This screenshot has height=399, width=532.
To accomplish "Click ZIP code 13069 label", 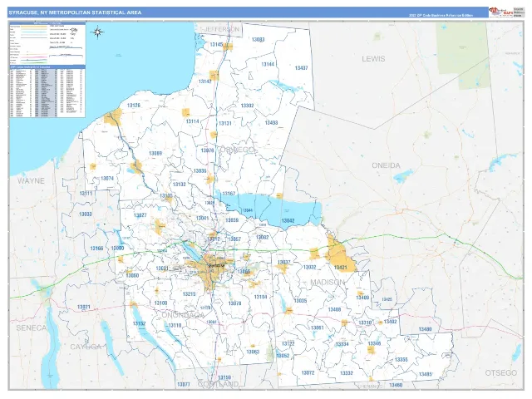I will (x=155, y=153).
